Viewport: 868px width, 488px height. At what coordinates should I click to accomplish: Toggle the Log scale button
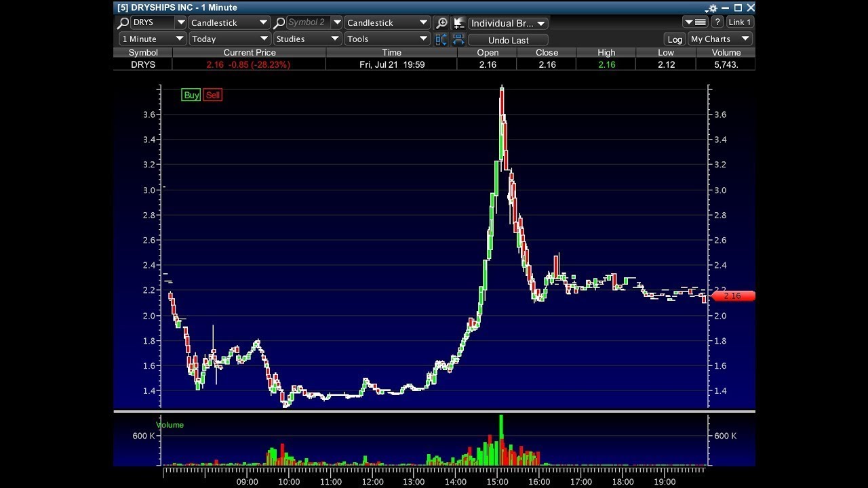[x=675, y=39]
